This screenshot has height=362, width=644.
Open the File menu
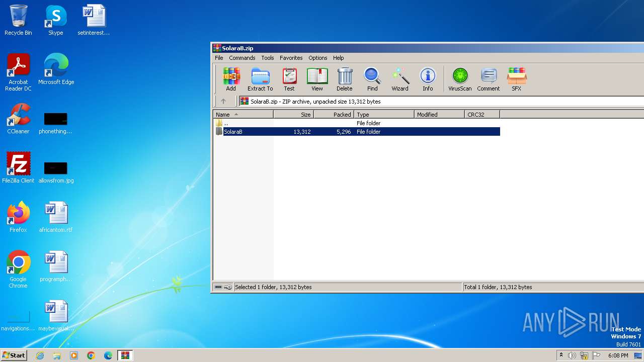(219, 58)
